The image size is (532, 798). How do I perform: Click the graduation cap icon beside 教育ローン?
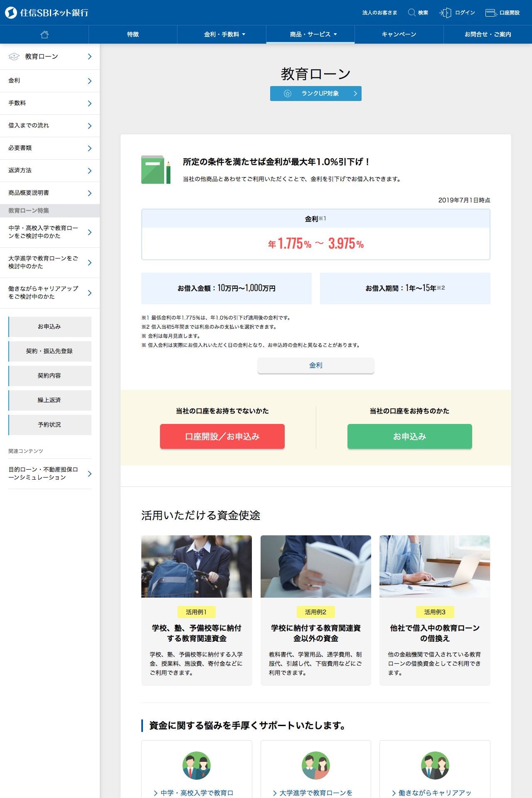(x=14, y=57)
